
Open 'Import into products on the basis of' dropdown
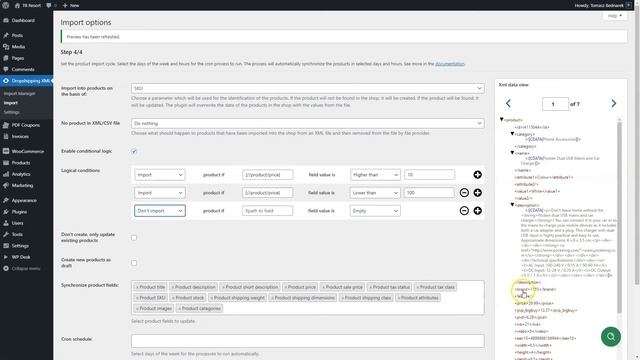[x=308, y=88]
